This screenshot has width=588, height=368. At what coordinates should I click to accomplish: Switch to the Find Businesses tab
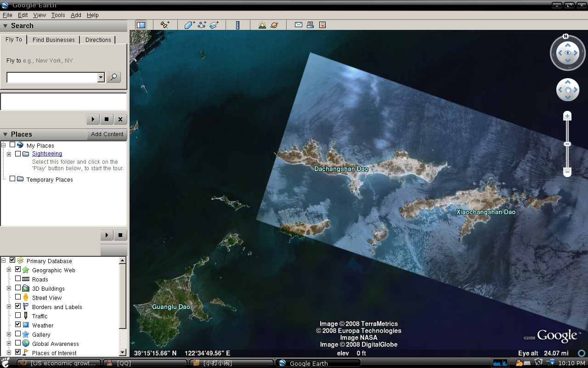pyautogui.click(x=53, y=40)
